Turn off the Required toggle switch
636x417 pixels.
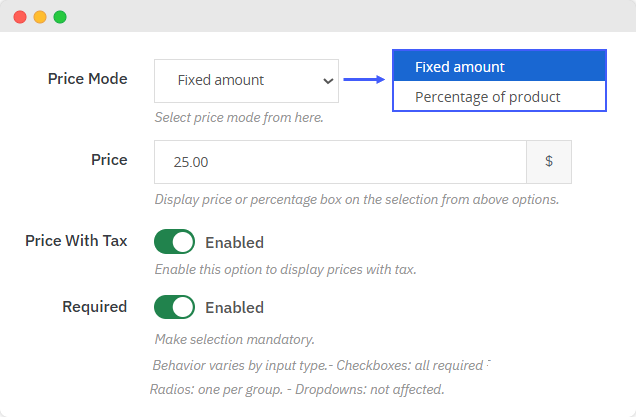(174, 307)
